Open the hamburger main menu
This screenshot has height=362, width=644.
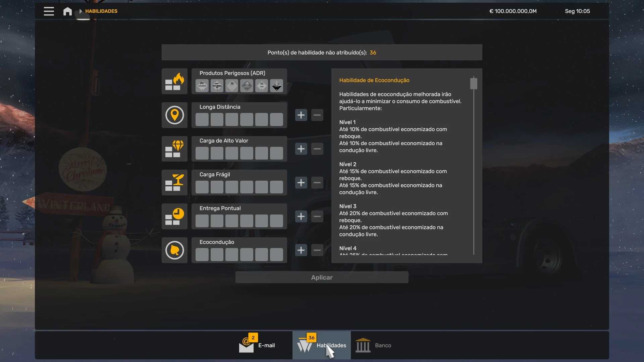click(x=49, y=11)
